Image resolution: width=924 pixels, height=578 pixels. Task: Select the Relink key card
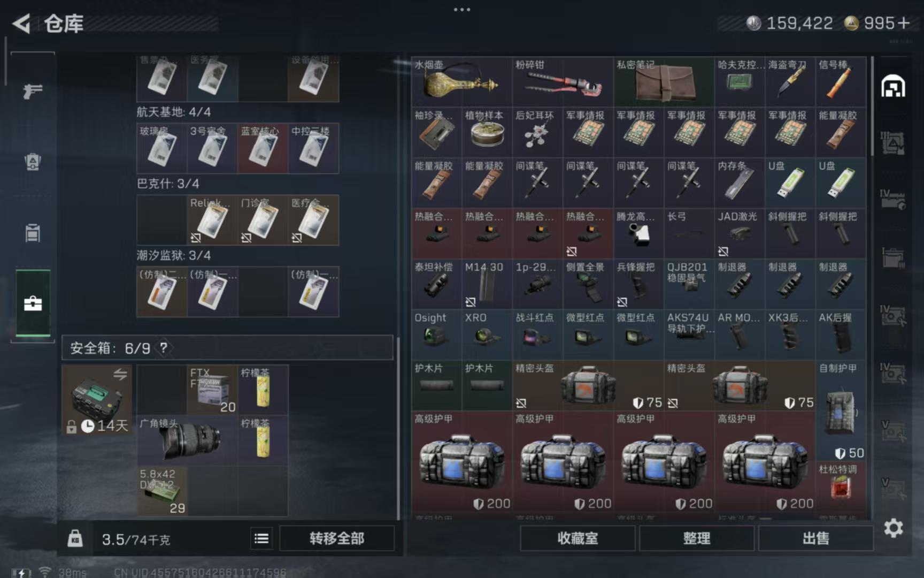212,219
